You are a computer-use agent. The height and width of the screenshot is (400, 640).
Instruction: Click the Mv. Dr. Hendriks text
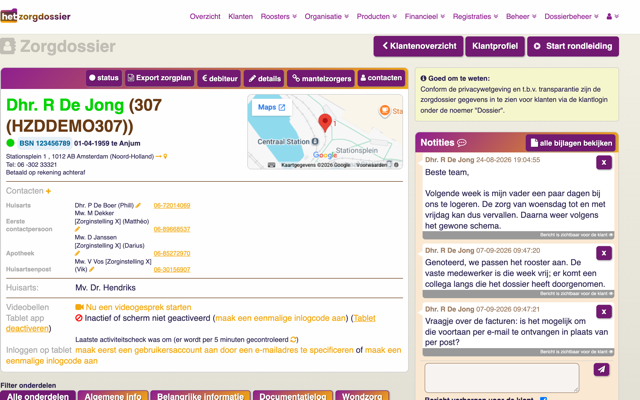click(105, 288)
